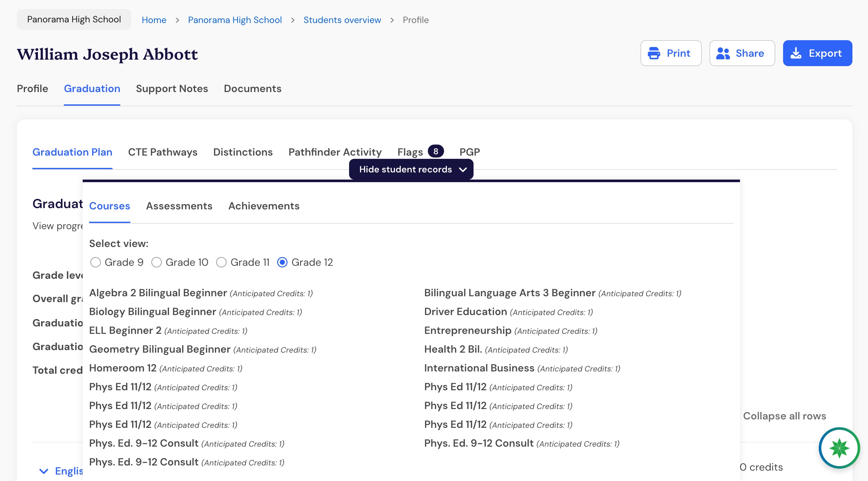Open the PGP sub-tab
This screenshot has height=481, width=868.
click(x=470, y=152)
